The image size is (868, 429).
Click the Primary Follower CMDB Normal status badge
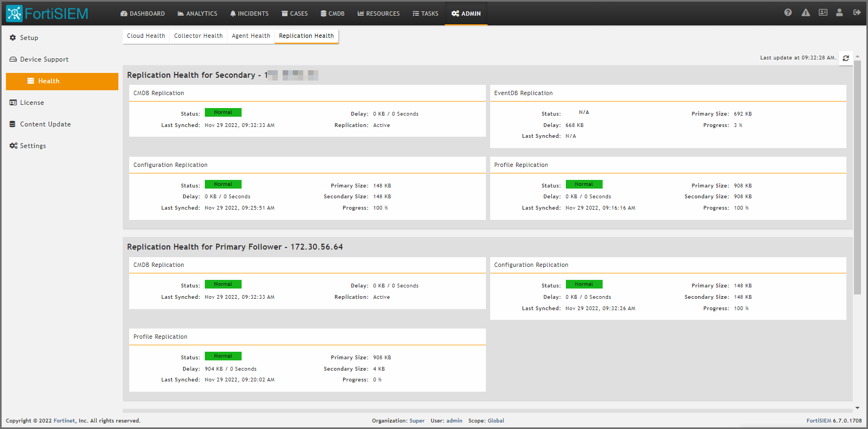pos(223,284)
